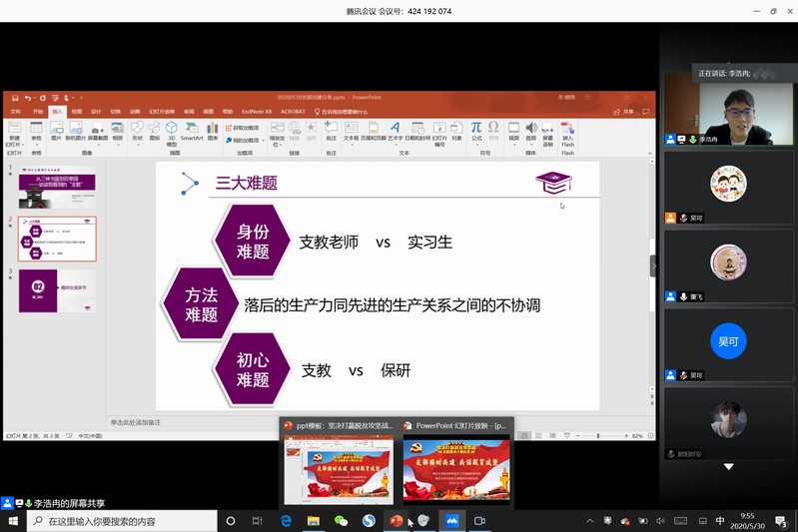The height and width of the screenshot is (532, 798).
Task: Open Microsoft Edge from the taskbar
Action: tap(286, 521)
